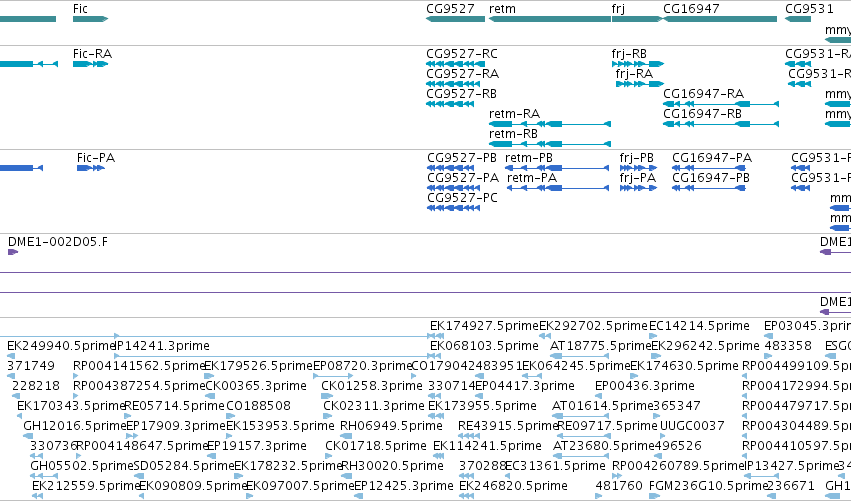Viewport: 851px width, 501px height.
Task: Open protein CG9527-PA
Action: point(463,178)
